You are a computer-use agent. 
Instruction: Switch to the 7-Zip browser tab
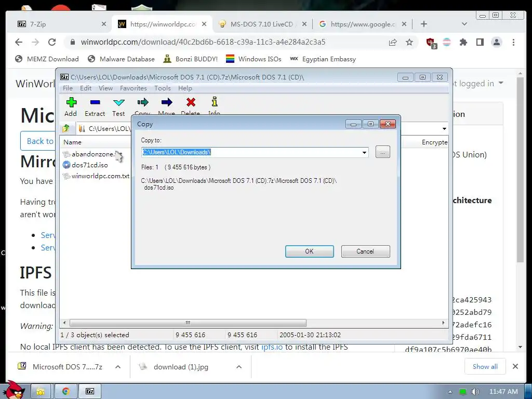click(61, 24)
